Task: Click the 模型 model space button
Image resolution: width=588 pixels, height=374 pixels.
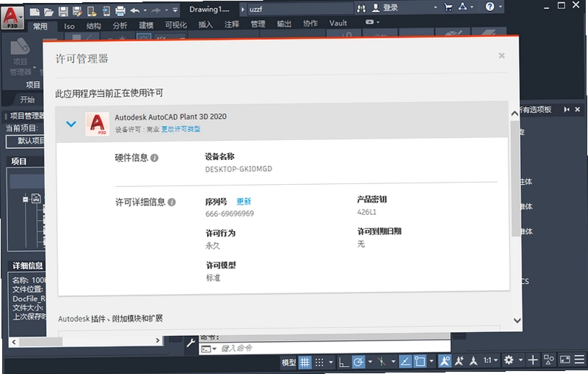Action: 288,362
